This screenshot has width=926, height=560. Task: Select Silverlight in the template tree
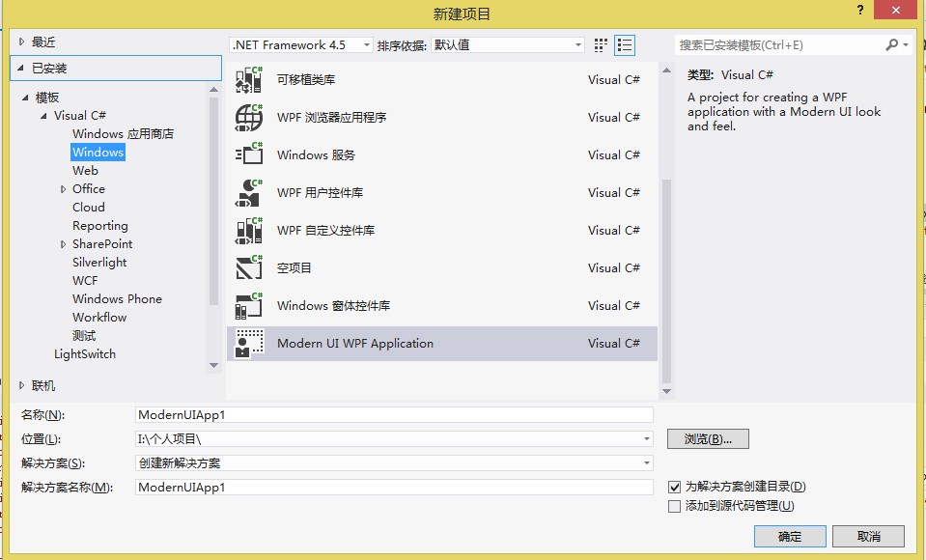(99, 263)
